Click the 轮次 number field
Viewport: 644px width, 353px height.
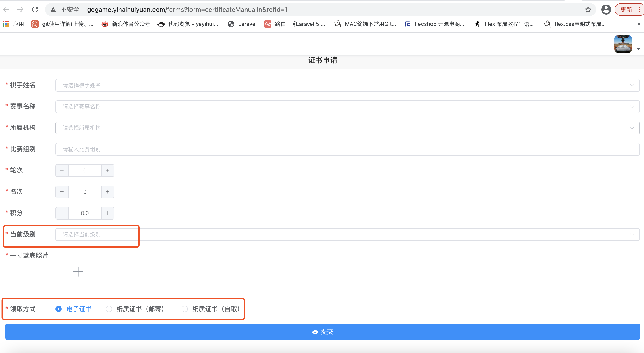[85, 171]
